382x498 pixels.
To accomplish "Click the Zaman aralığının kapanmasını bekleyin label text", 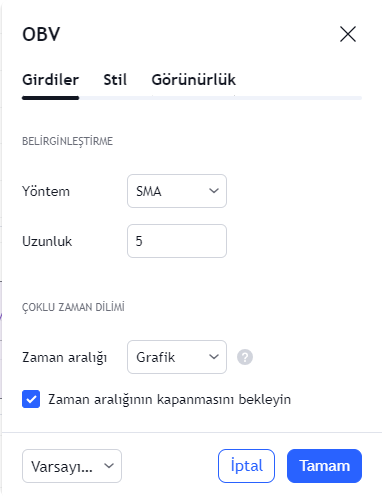I will [169, 399].
